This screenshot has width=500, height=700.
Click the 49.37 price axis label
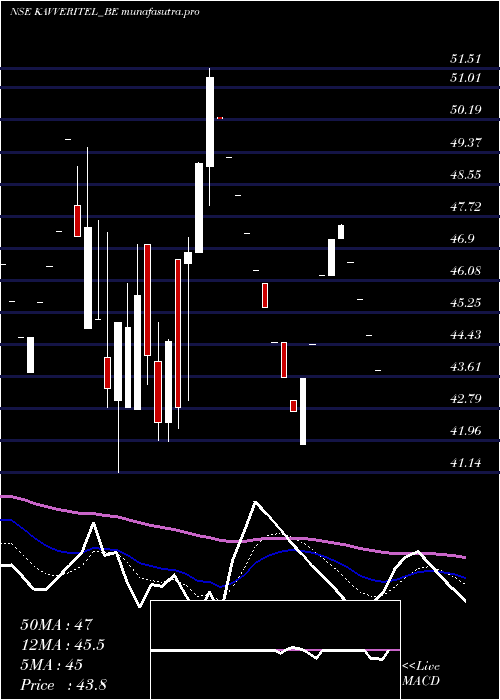coord(466,142)
